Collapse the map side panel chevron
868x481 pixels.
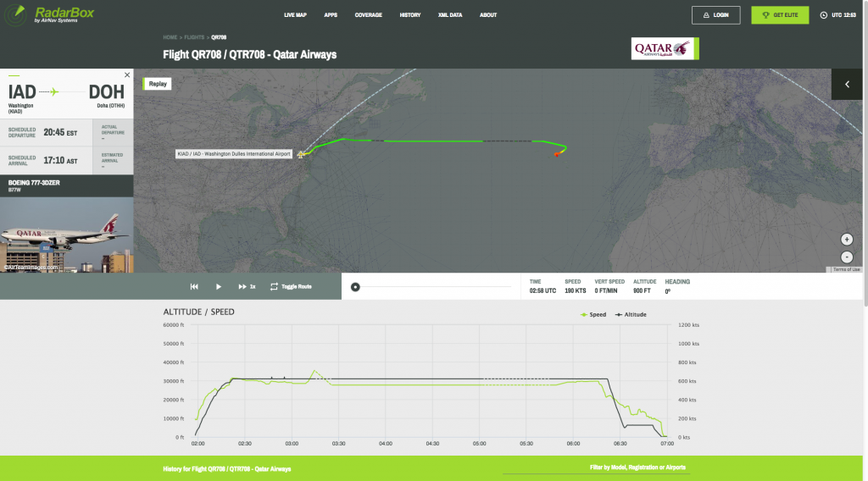[x=847, y=84]
